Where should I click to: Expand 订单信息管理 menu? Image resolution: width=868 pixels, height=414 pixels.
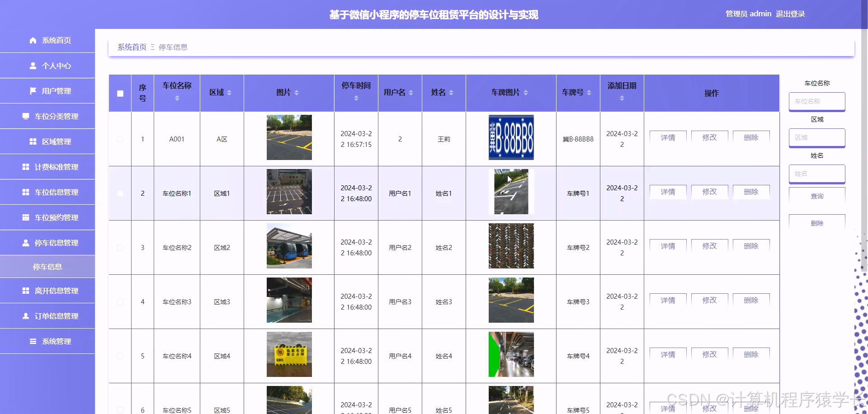coord(47,316)
